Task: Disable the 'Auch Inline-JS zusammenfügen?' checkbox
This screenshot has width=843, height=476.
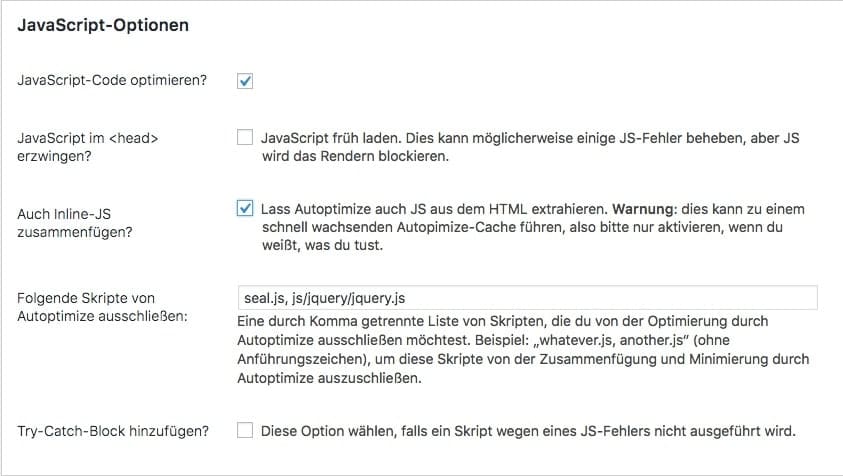Action: pyautogui.click(x=245, y=209)
